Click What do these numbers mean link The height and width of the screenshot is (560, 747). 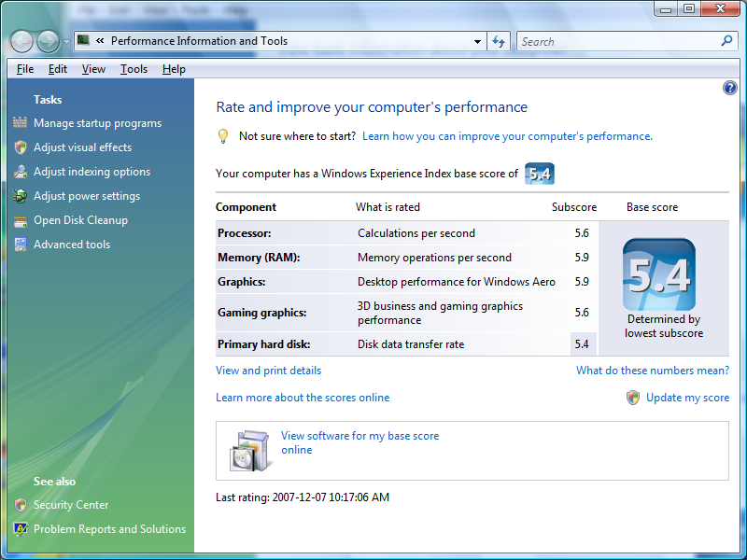pyautogui.click(x=653, y=371)
